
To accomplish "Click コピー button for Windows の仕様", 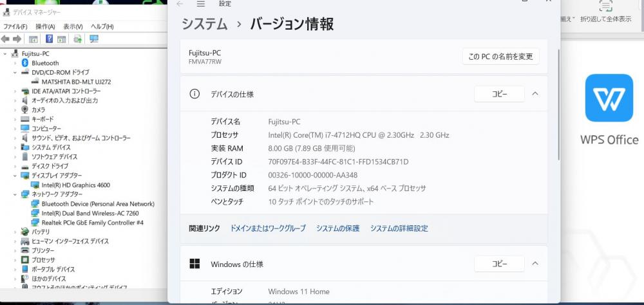I will point(500,264).
